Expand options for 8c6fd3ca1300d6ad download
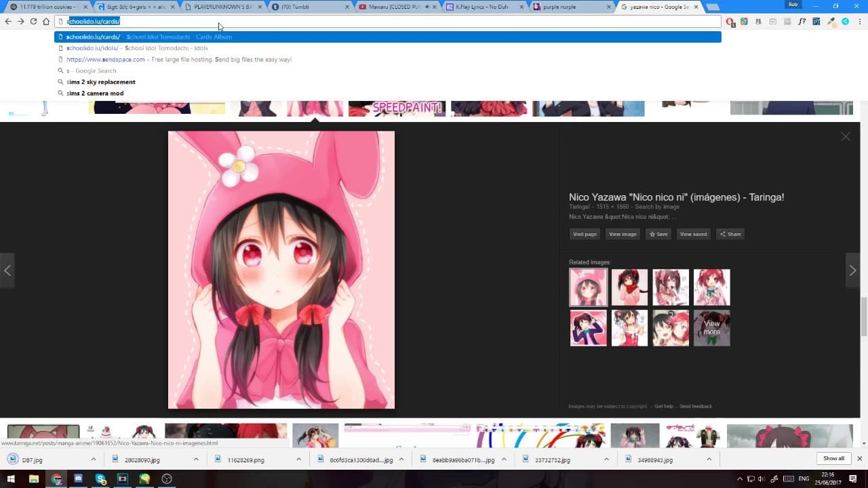This screenshot has height=488, width=868. point(401,459)
